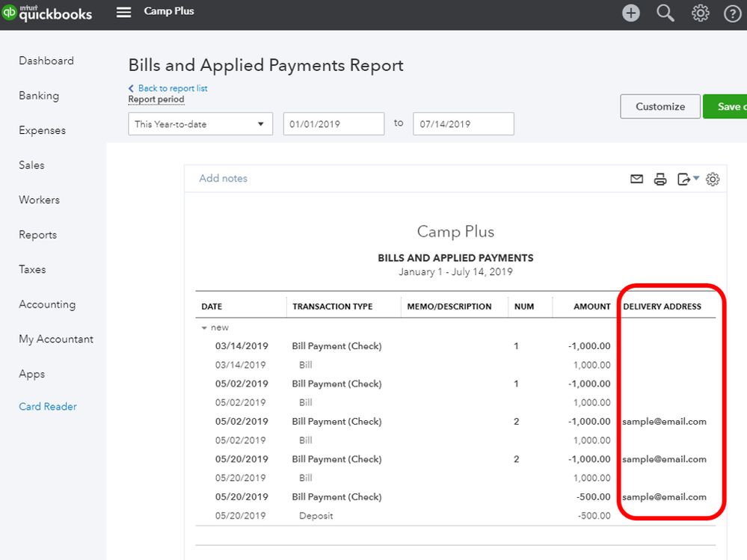The image size is (747, 560).
Task: Open the 05/20/2019 Deposit row
Action: (x=316, y=516)
